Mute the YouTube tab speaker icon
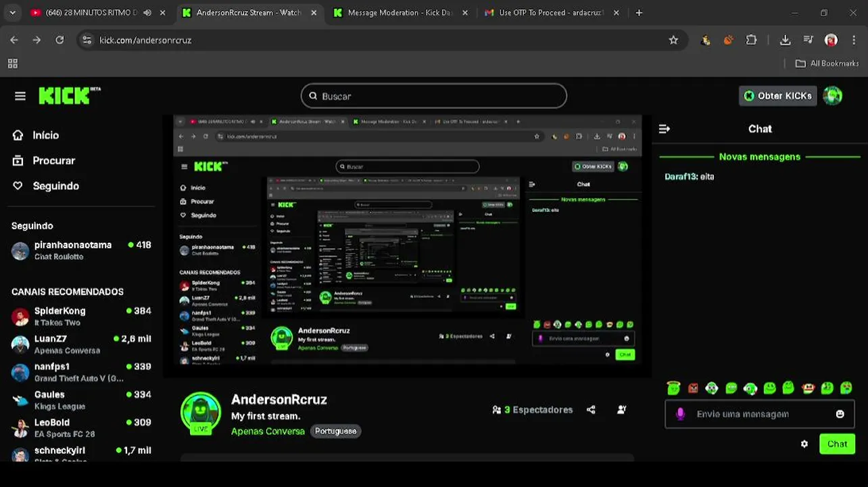Viewport: 868px width, 487px height. pos(147,13)
